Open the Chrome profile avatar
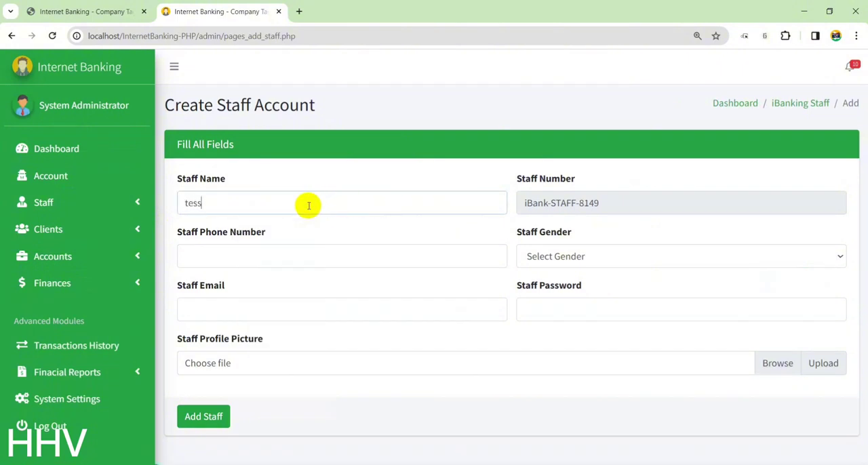 tap(836, 36)
